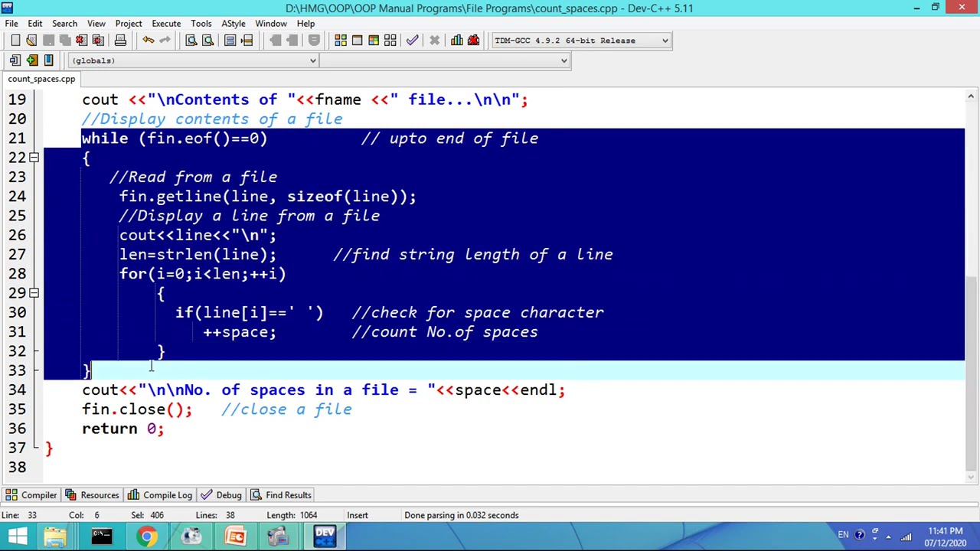Open File Explorer from the taskbar
980x551 pixels.
(x=55, y=536)
